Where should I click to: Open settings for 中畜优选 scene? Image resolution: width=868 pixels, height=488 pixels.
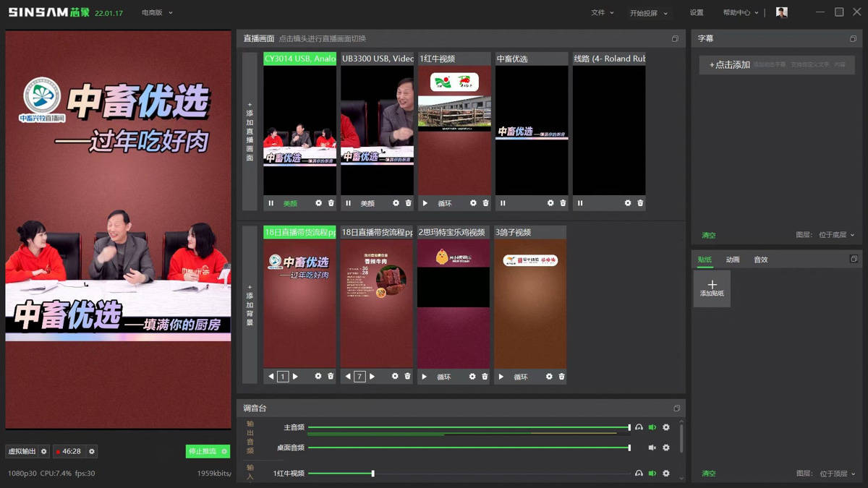(550, 203)
